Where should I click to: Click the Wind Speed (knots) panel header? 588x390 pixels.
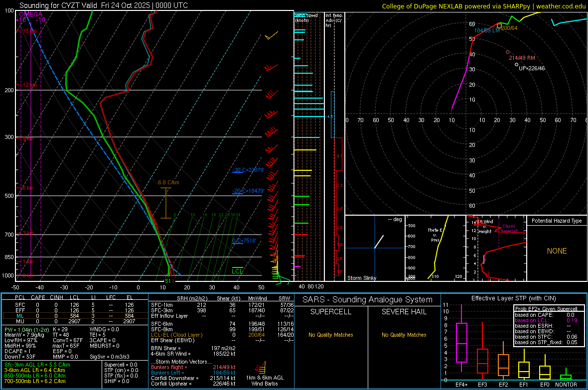(x=306, y=17)
